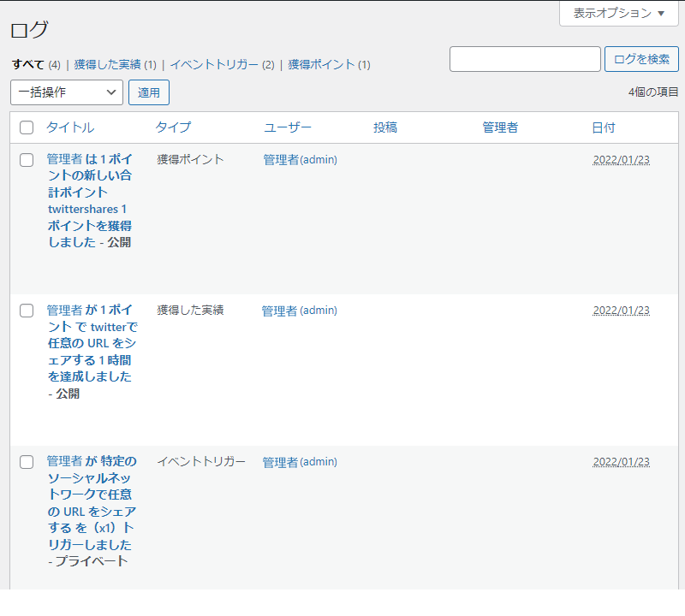Click the ログ page heading
This screenshot has height=616, width=685.
(x=29, y=30)
